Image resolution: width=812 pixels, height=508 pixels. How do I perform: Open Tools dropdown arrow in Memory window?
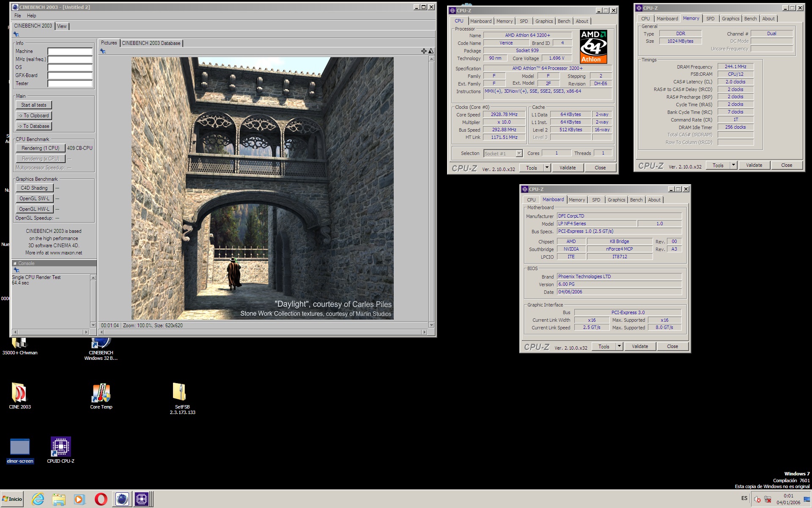[733, 165]
